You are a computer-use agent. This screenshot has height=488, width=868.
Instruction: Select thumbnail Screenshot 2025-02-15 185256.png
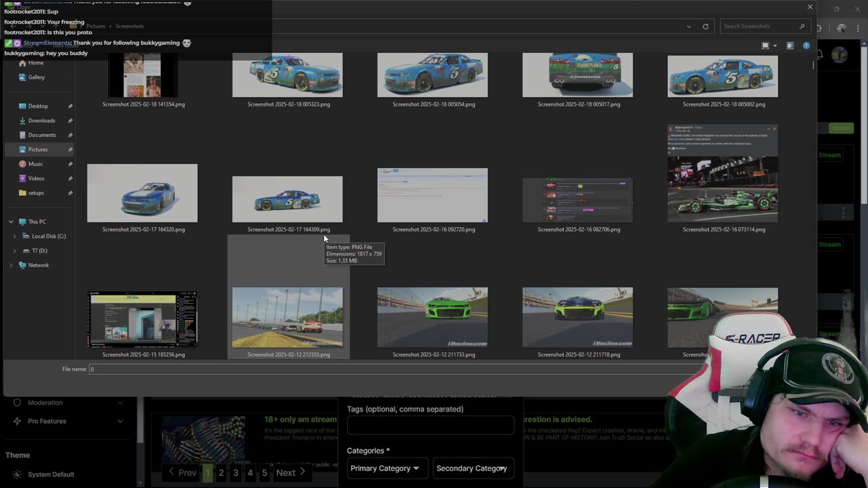[x=142, y=319]
